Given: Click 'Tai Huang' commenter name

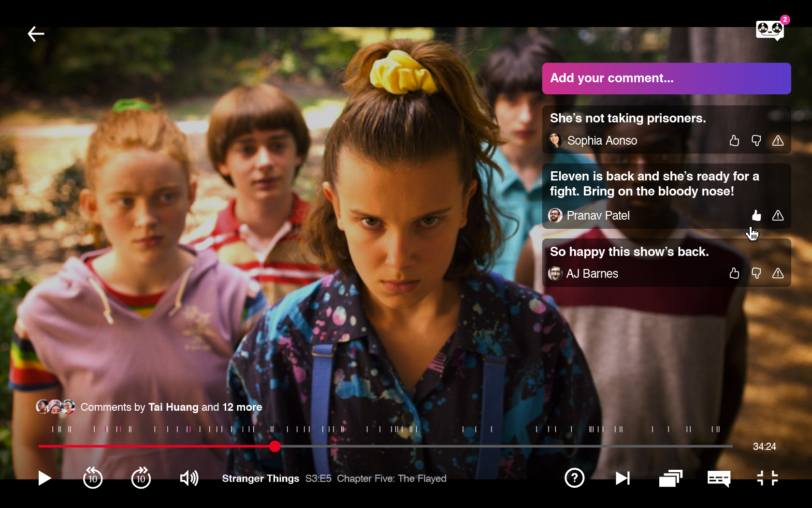Looking at the screenshot, I should (174, 407).
